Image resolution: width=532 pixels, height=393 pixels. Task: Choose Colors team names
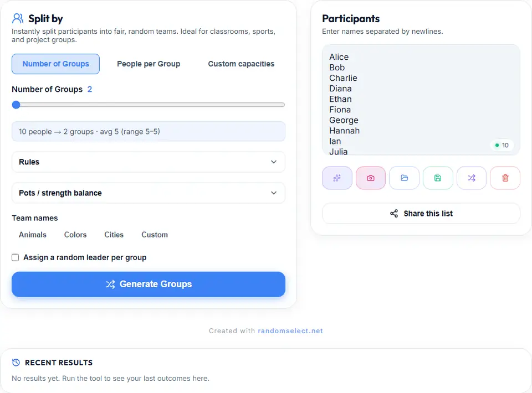click(75, 235)
